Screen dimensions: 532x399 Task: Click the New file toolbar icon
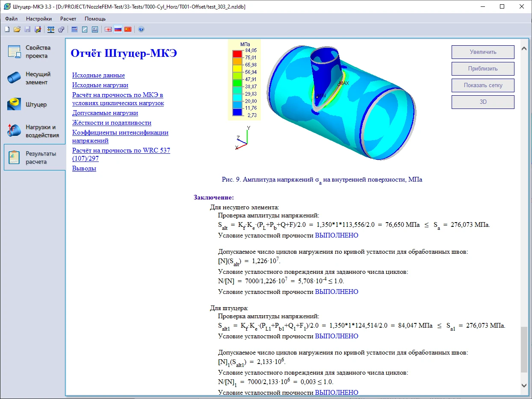tap(7, 29)
